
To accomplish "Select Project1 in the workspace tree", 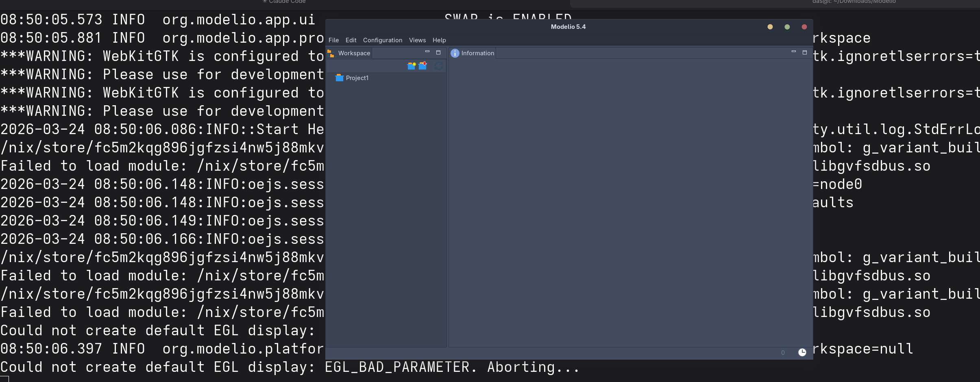I will 357,78.
